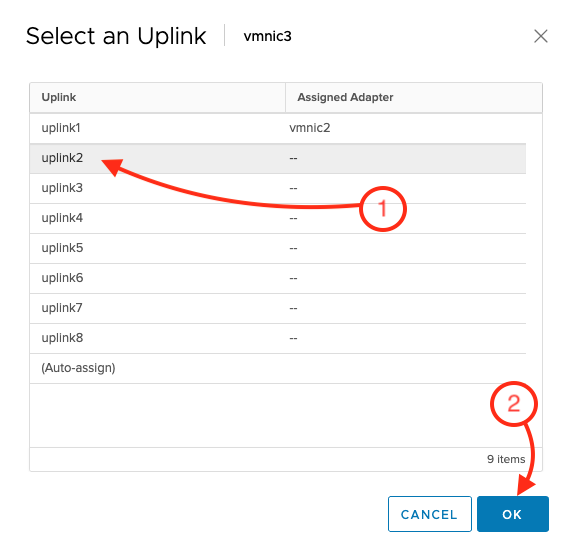Choose the (Auto-assign) option
This screenshot has width=568, height=554.
278,368
